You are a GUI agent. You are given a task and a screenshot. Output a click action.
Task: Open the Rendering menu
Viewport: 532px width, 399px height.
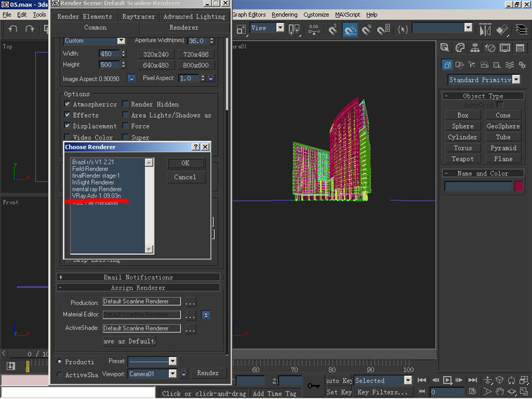pos(285,14)
